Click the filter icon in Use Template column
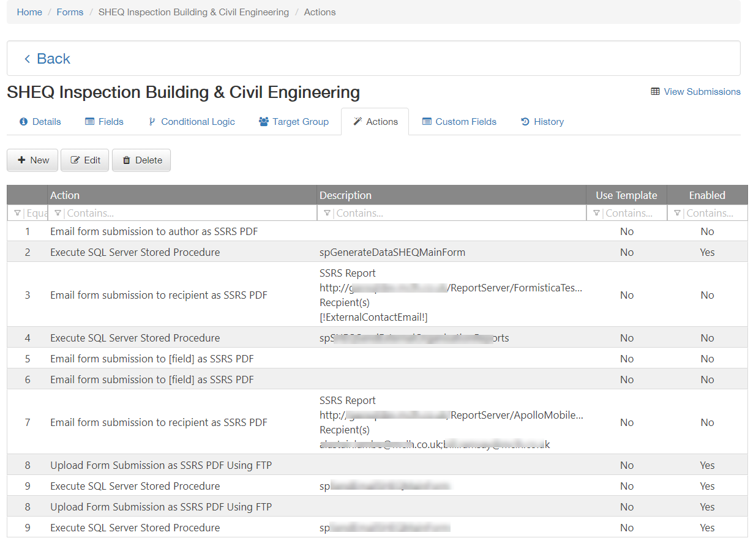 [596, 213]
